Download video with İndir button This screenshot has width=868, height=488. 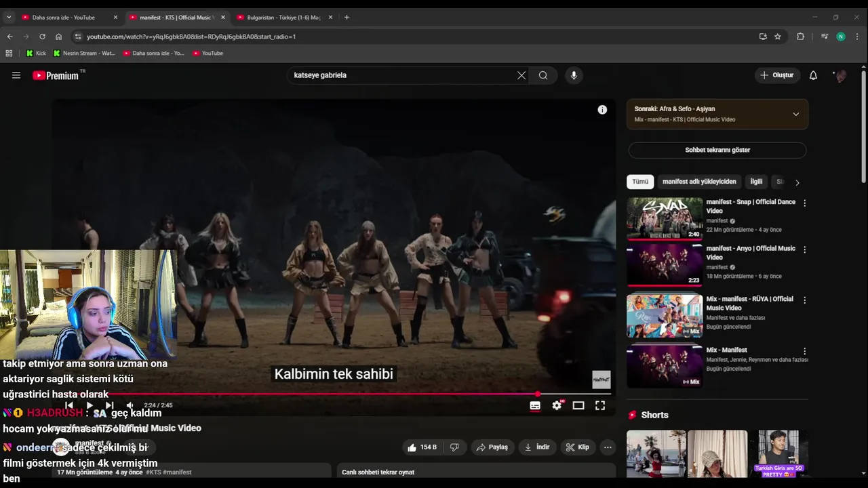click(x=537, y=447)
